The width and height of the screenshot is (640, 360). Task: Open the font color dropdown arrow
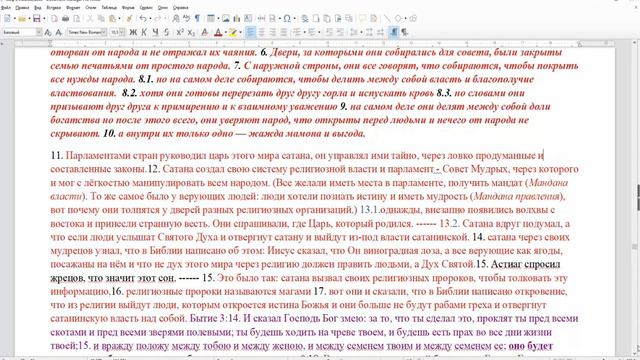tap(226, 32)
